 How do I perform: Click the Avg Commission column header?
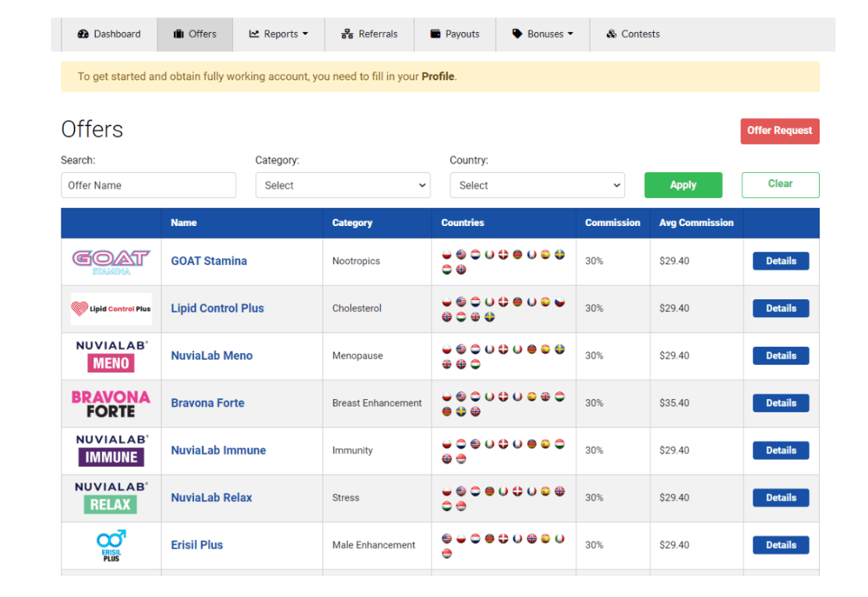coord(696,223)
